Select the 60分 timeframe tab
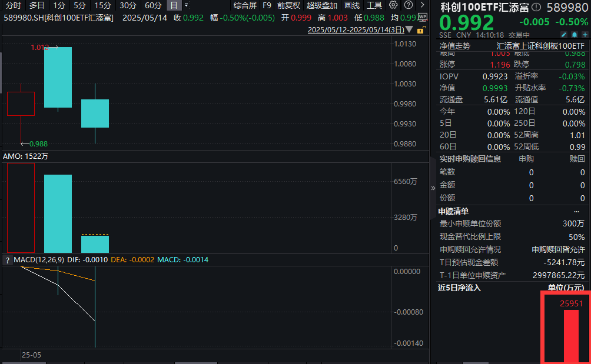591x364 pixels. pyautogui.click(x=153, y=5)
